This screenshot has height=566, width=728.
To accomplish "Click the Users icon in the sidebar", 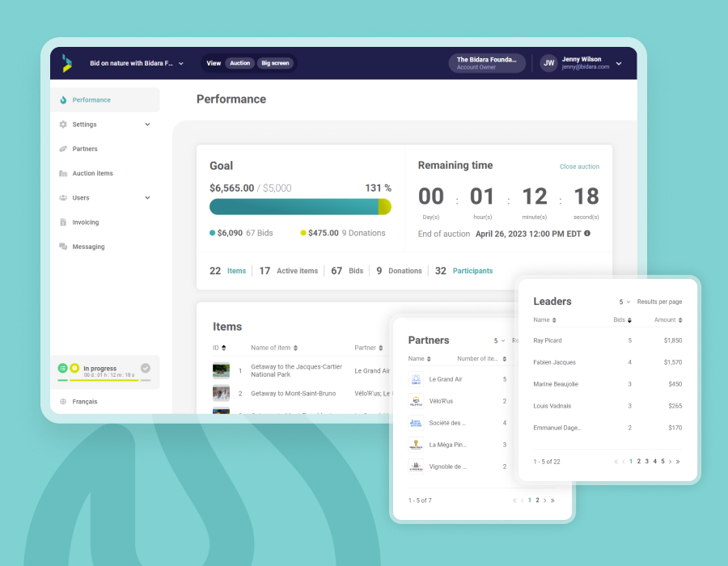I will [x=61, y=197].
